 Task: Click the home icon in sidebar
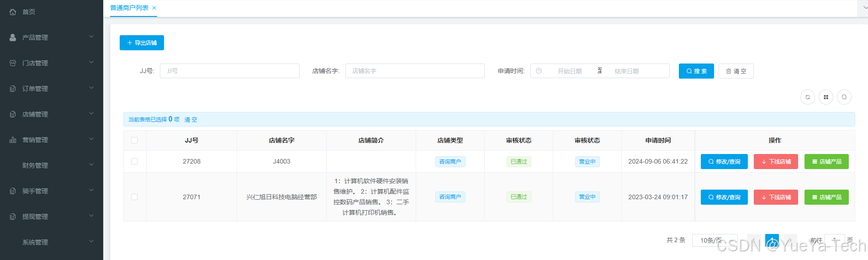(13, 12)
